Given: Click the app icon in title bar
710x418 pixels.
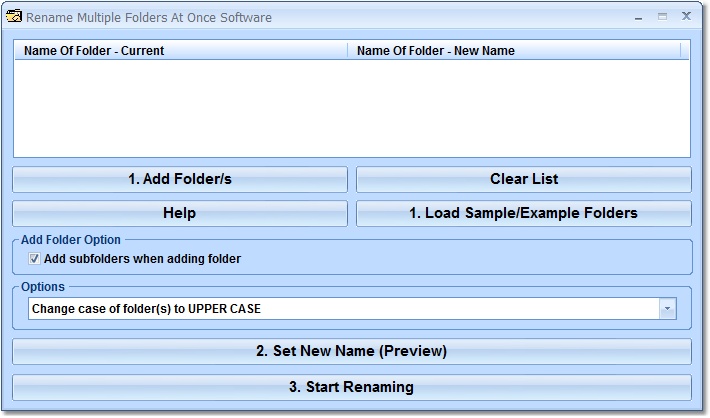Looking at the screenshot, I should pos(14,17).
